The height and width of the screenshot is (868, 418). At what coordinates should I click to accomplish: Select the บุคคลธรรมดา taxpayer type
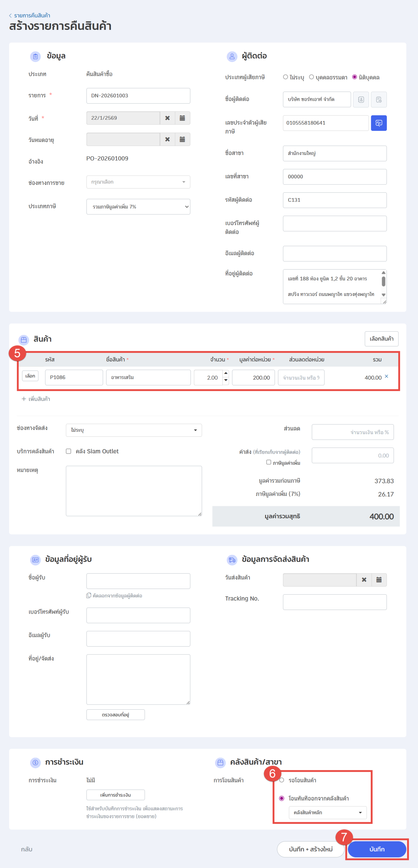pyautogui.click(x=311, y=77)
